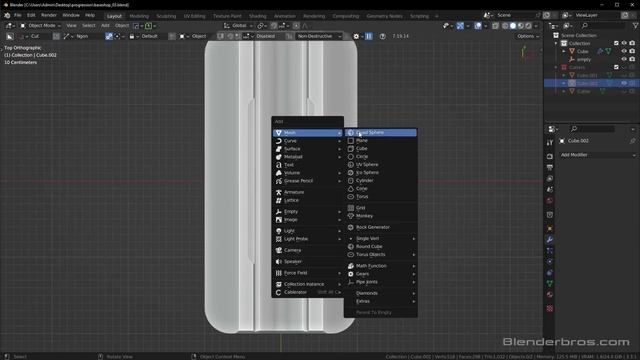The height and width of the screenshot is (360, 640).
Task: Add a Cone mesh
Action: pyautogui.click(x=381, y=189)
